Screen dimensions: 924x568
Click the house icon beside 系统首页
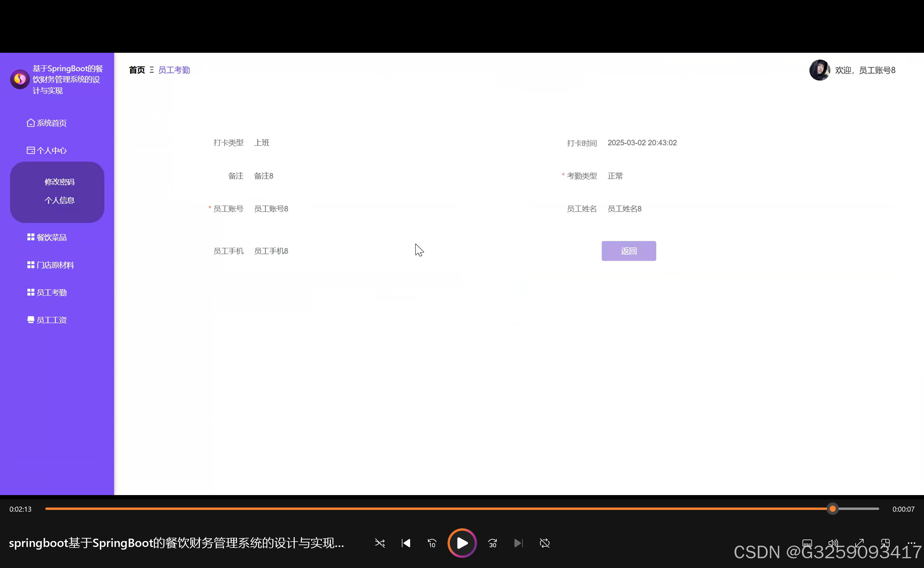point(31,123)
